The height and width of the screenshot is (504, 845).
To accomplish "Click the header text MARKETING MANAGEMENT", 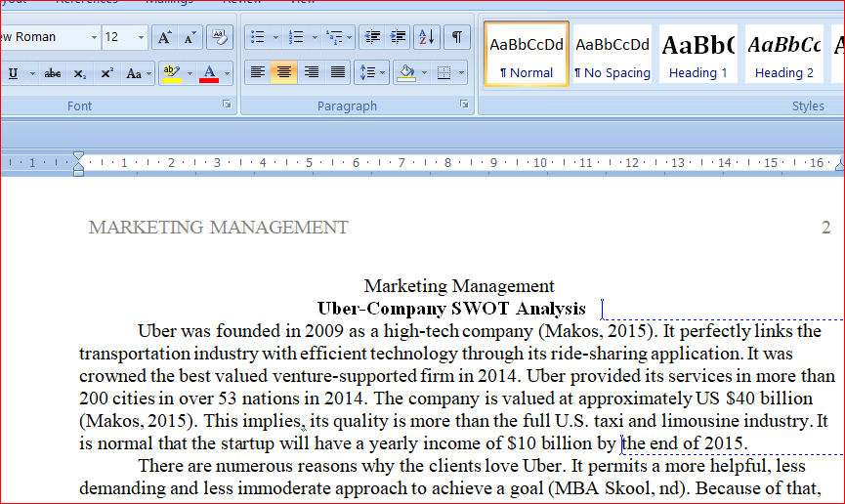I will pos(219,228).
